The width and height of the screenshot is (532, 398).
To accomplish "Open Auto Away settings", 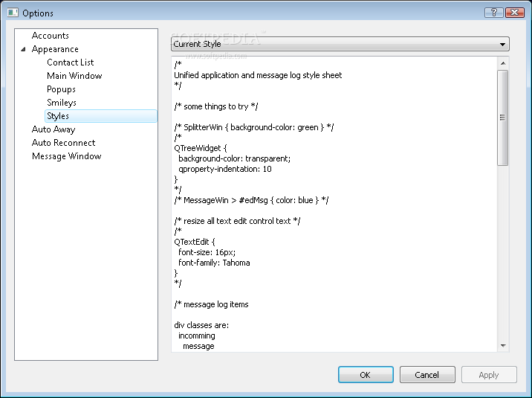I will (x=53, y=129).
